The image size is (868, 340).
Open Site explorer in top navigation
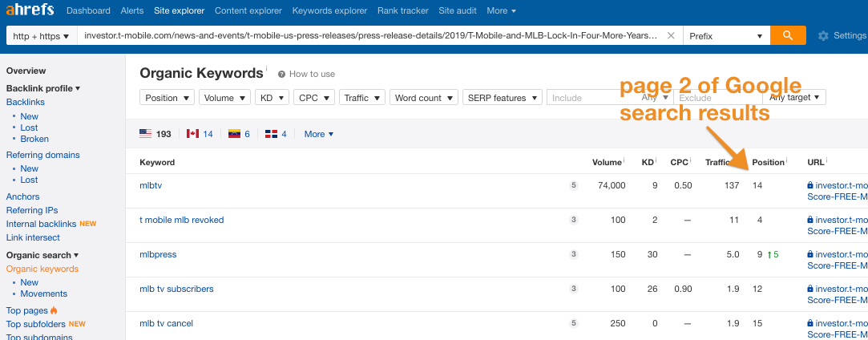180,10
